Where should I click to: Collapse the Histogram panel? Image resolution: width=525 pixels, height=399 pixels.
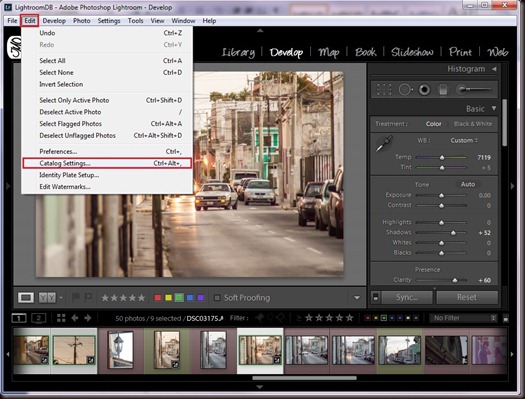[494, 69]
